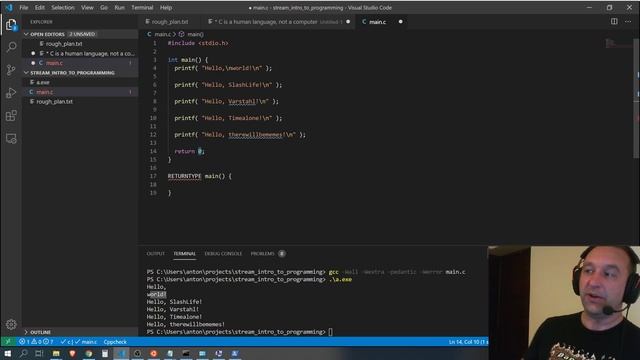Click the VS Code logo in title bar
The height and width of the screenshot is (360, 640).
tap(9, 7)
